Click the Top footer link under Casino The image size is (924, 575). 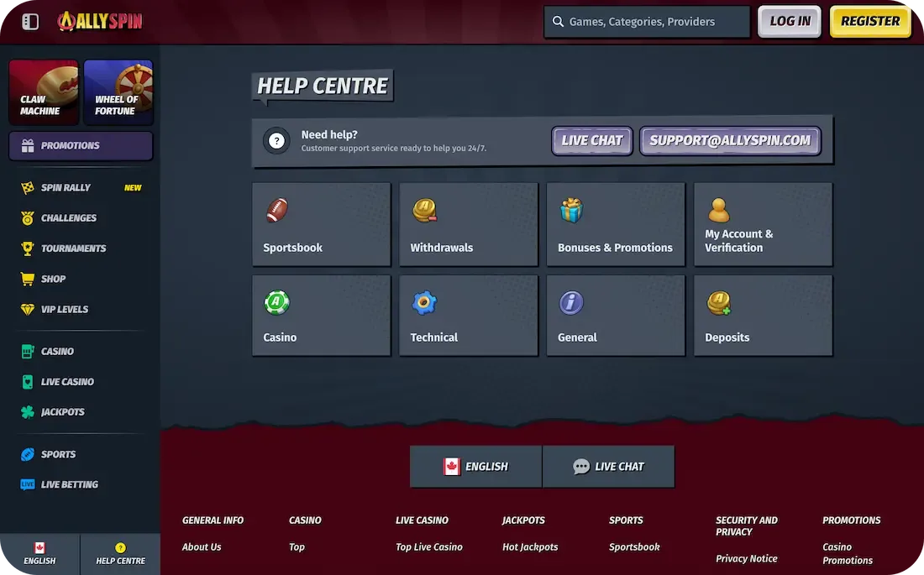tap(297, 547)
